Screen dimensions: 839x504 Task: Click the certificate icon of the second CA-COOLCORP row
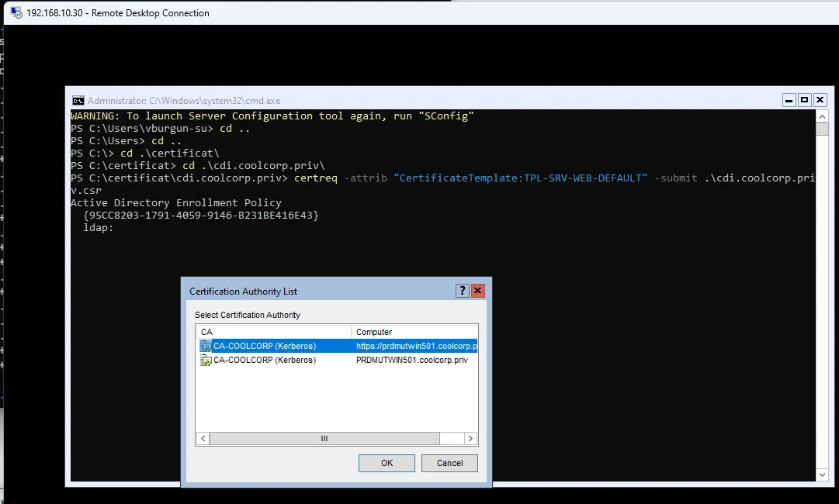tap(206, 360)
